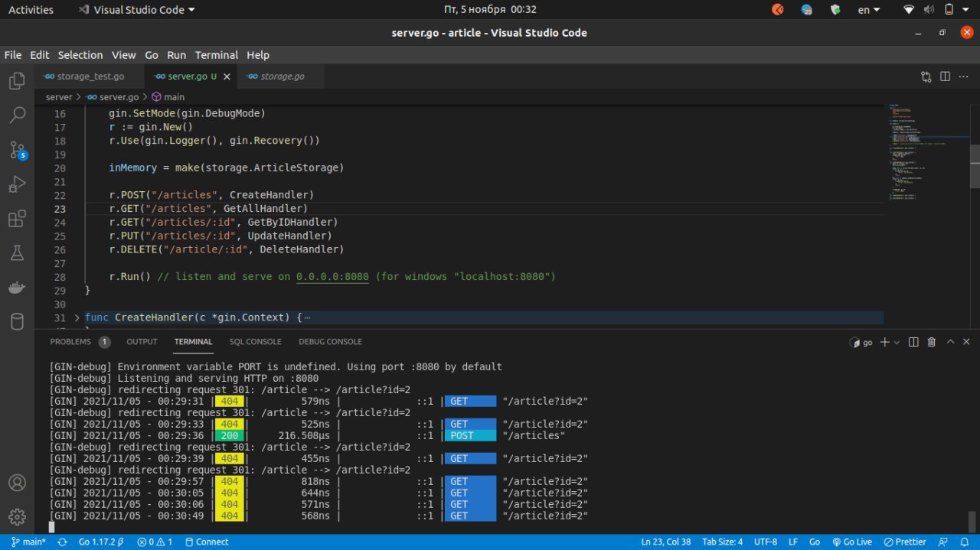Open the Explorer file panel

coord(17,80)
